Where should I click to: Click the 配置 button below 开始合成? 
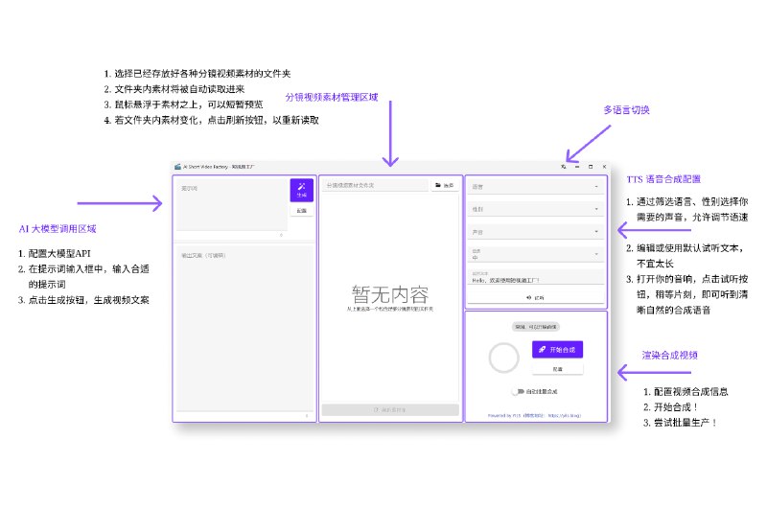pyautogui.click(x=558, y=369)
